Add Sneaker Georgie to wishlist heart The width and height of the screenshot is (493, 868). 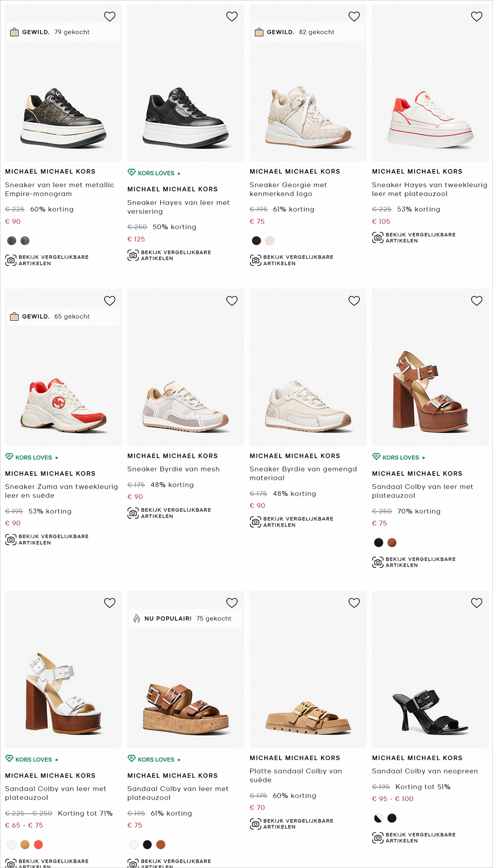(354, 16)
